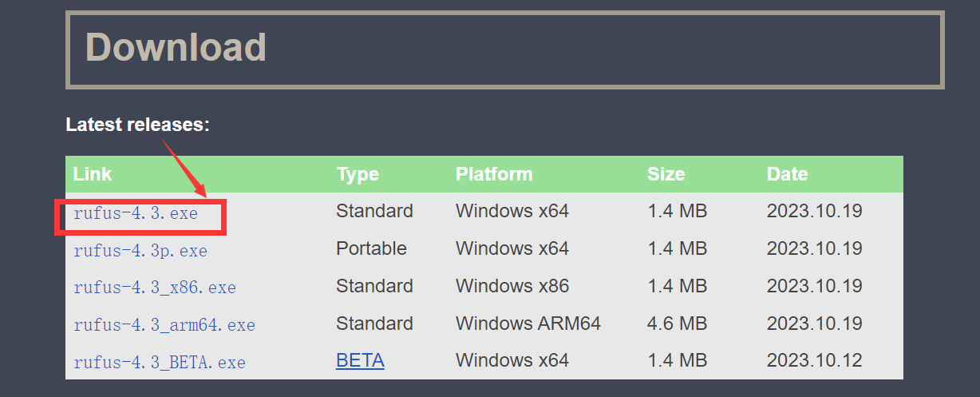Screen dimensions: 980x397
Task: Click the Type column header
Action: pyautogui.click(x=358, y=174)
